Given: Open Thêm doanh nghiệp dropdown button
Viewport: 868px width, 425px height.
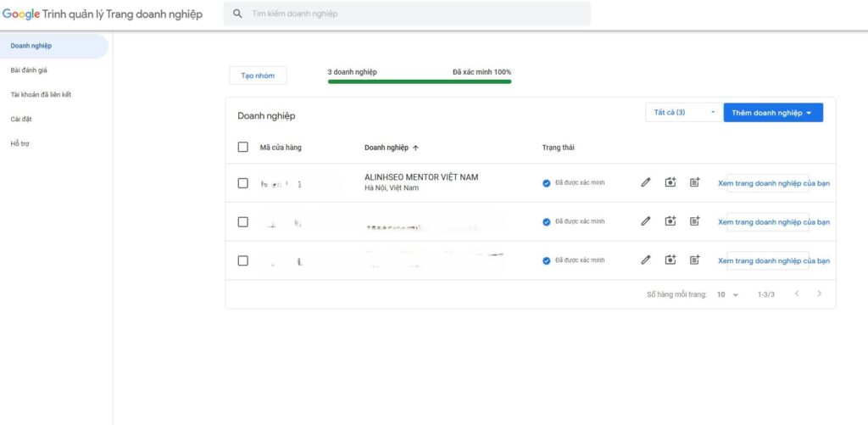Looking at the screenshot, I should coord(773,113).
